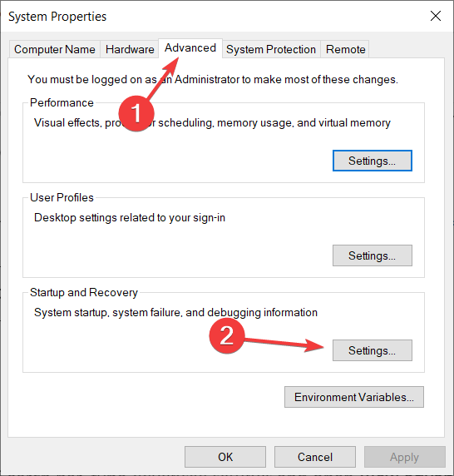Open Environment Variables dialog
Image resolution: width=454 pixels, height=476 pixels.
pyautogui.click(x=354, y=397)
